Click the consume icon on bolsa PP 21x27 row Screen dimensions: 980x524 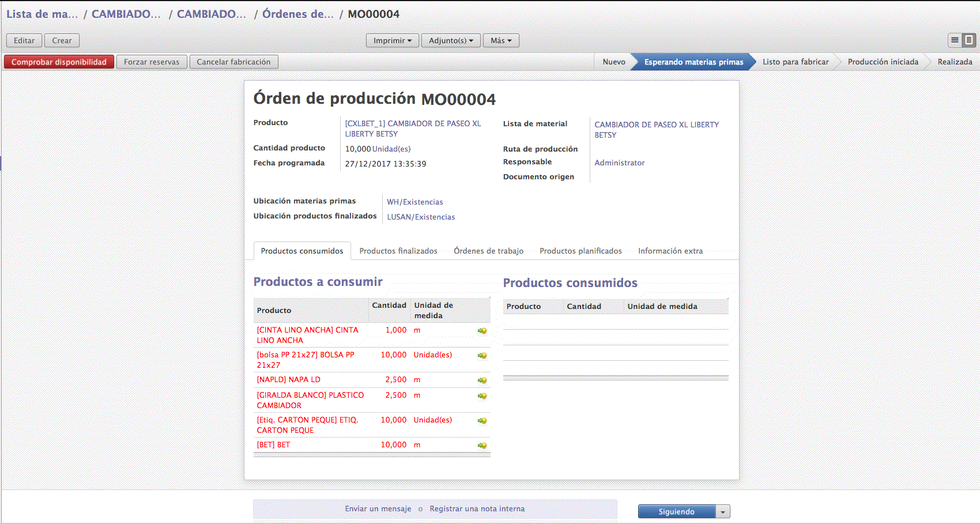(482, 356)
